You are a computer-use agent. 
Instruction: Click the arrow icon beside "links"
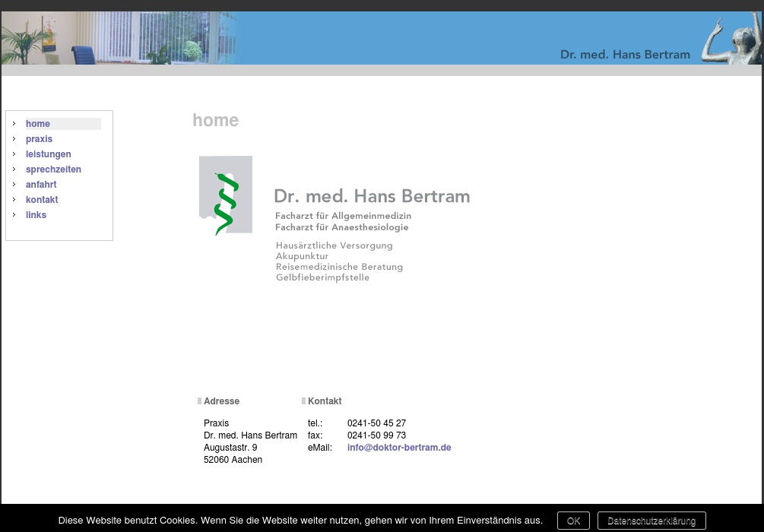coord(14,215)
